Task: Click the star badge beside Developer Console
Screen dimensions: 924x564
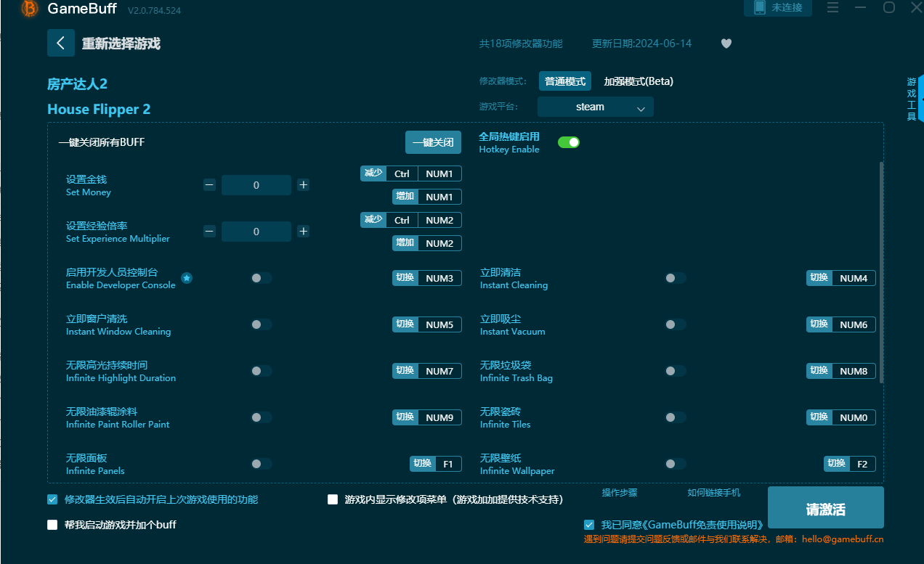Action: click(187, 278)
